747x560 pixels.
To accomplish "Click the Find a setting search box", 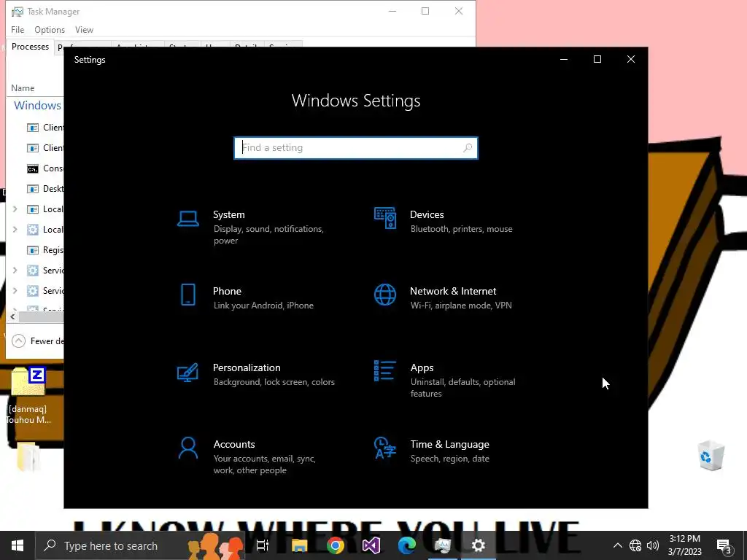I will pos(355,147).
